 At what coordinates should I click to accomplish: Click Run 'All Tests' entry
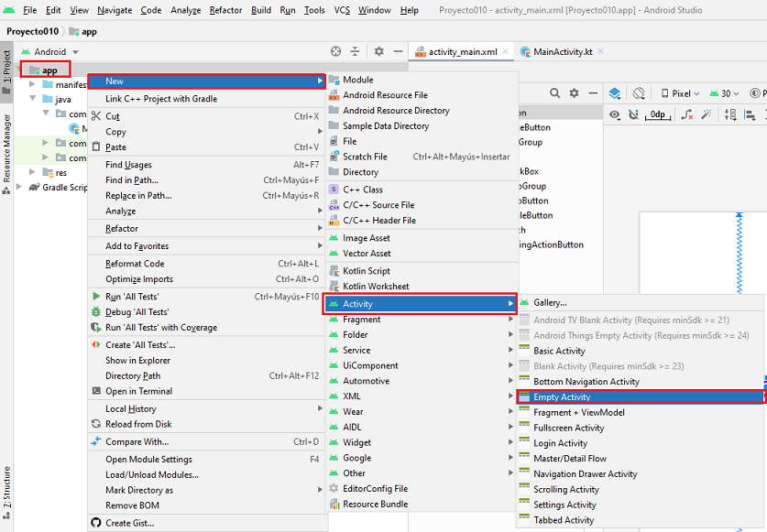pos(206,297)
